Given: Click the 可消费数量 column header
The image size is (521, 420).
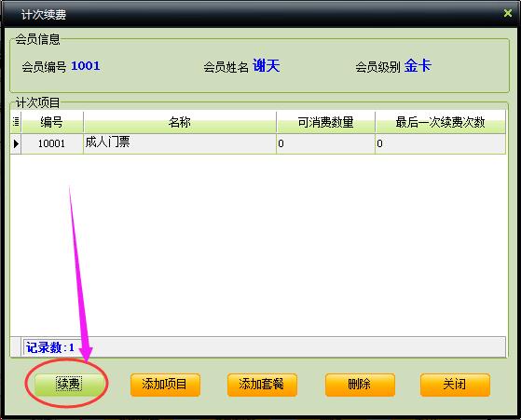Looking at the screenshot, I should point(325,122).
